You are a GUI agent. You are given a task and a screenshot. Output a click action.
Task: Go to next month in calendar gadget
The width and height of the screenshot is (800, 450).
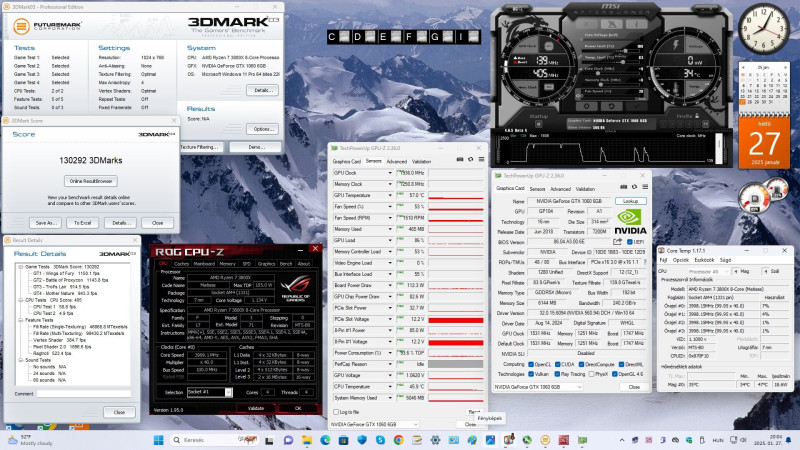point(786,67)
